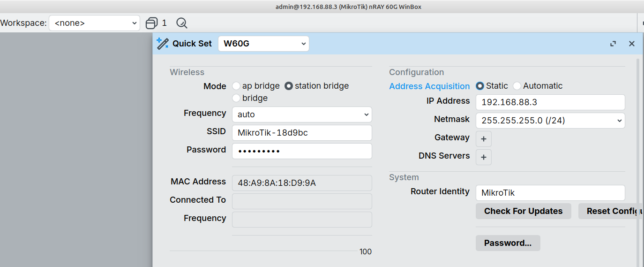Click the IP Address field
The width and height of the screenshot is (644, 267).
point(550,102)
